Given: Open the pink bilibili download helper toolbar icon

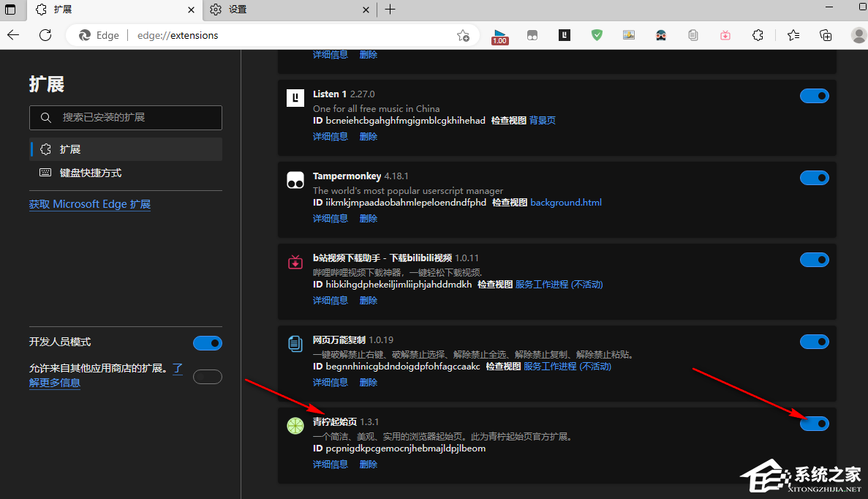Looking at the screenshot, I should click(x=725, y=35).
